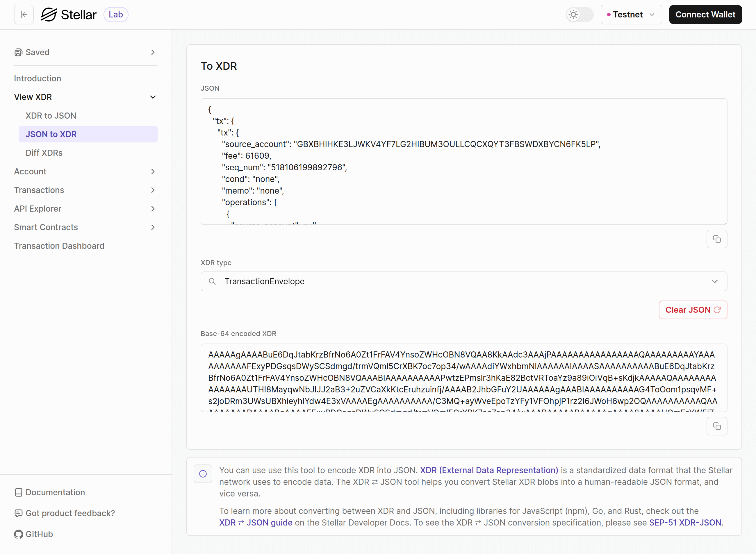Collapse the View XDR section
Viewport: 756px width, 554px height.
coord(153,97)
